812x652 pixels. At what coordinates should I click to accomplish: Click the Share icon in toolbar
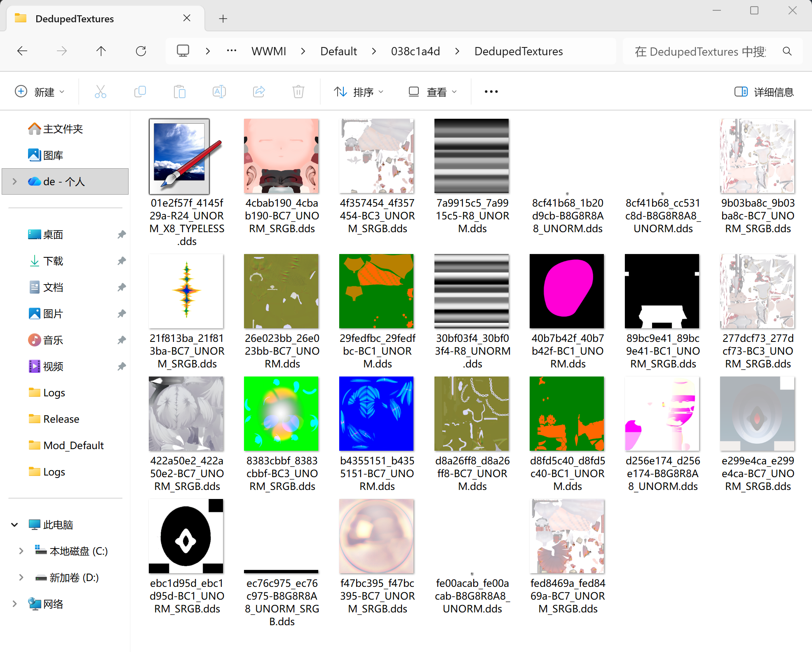(x=259, y=92)
